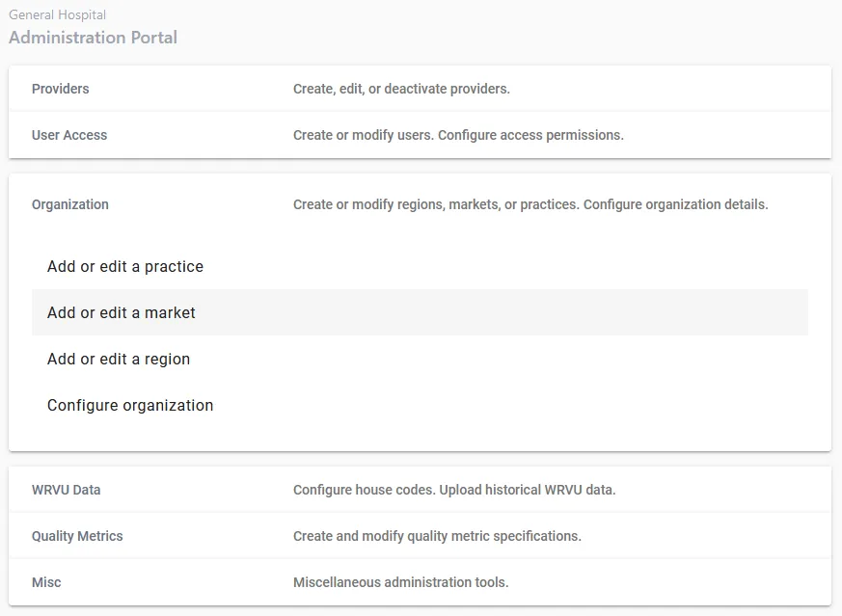Click the 'General Hospital' header text
842x616 pixels.
pos(57,15)
